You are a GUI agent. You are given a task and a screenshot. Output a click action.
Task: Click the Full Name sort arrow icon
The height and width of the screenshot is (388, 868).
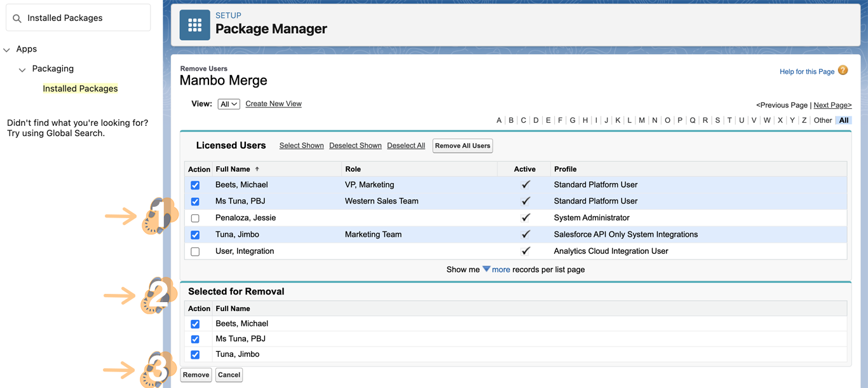point(257,169)
